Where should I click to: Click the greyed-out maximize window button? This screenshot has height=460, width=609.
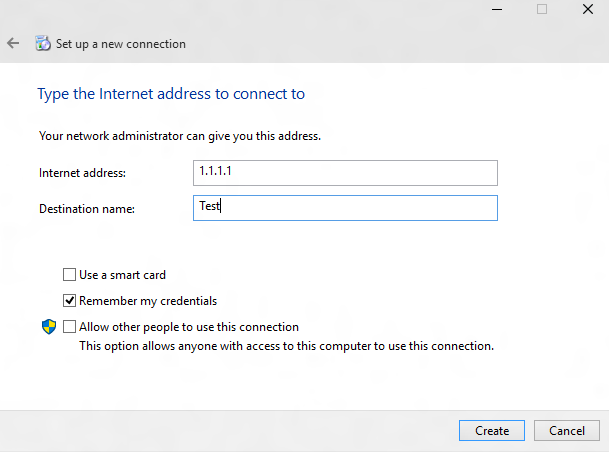pos(542,9)
